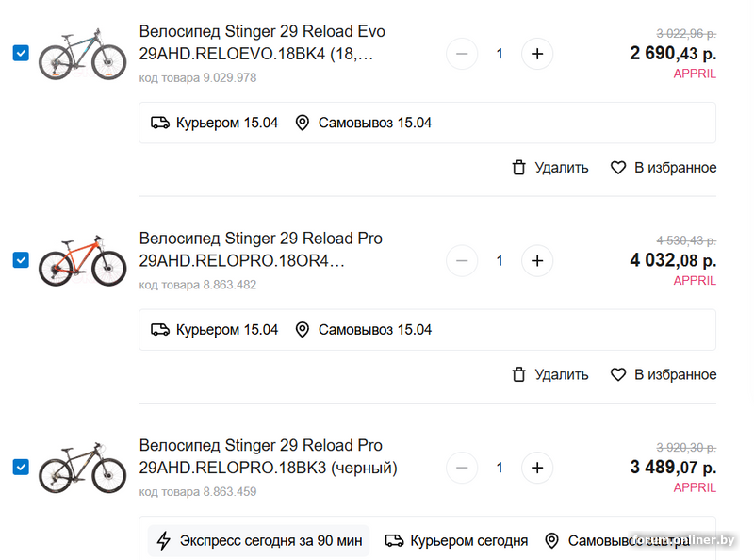Uncheck the orange Reload Pro bike checkbox
Viewport: 754px width, 560px height.
click(21, 260)
